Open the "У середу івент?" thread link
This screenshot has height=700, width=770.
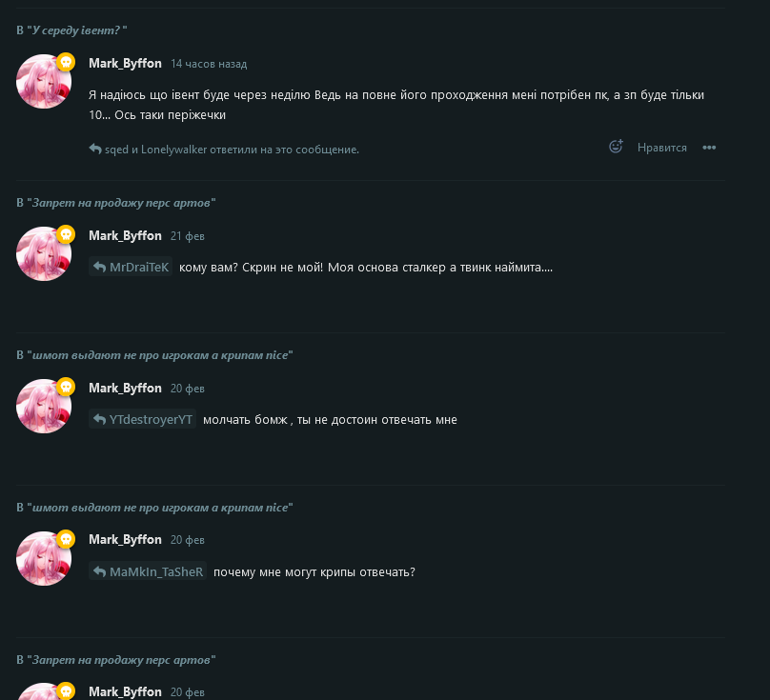coord(77,30)
